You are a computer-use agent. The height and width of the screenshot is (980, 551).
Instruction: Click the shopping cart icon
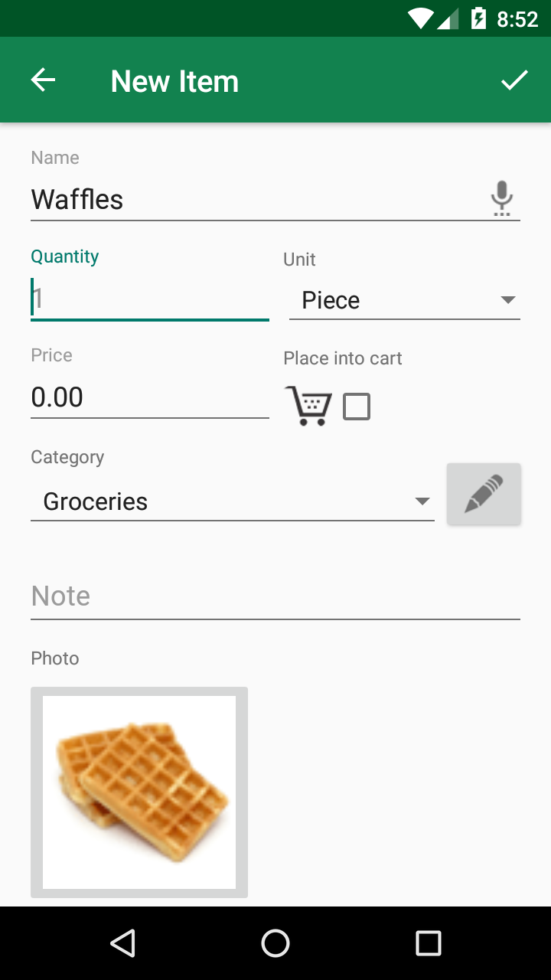tap(308, 406)
